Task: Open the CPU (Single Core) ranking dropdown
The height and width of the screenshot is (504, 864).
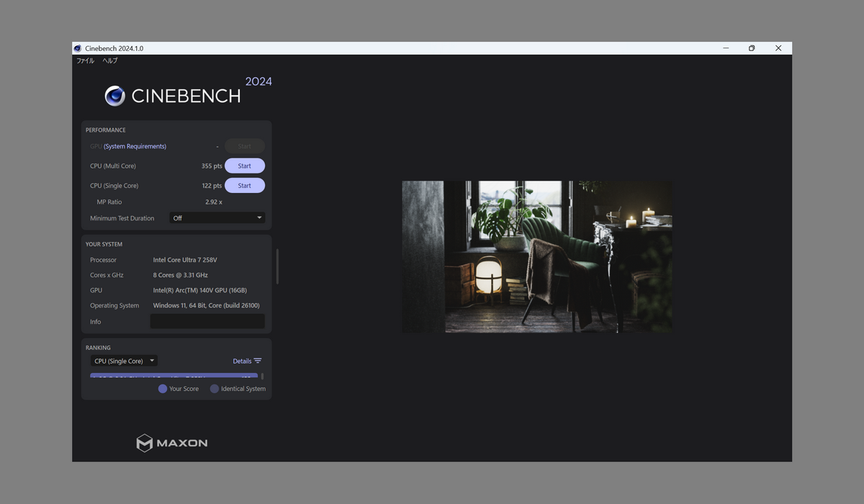Action: (x=124, y=361)
